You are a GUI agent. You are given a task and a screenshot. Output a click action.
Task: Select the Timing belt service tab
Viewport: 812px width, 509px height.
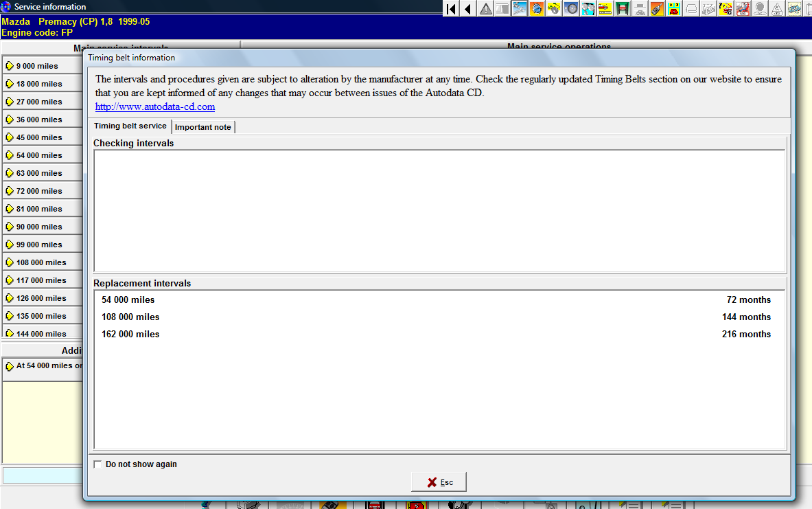click(x=130, y=126)
